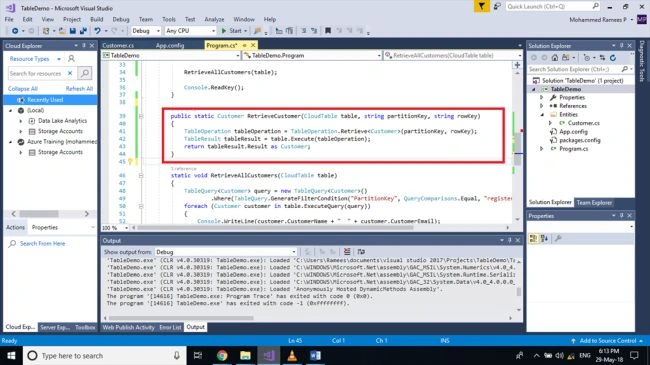Click Cloud Explorer horizontal scrollbar thumb
Screen dimensions: 650x365
pos(39,214)
